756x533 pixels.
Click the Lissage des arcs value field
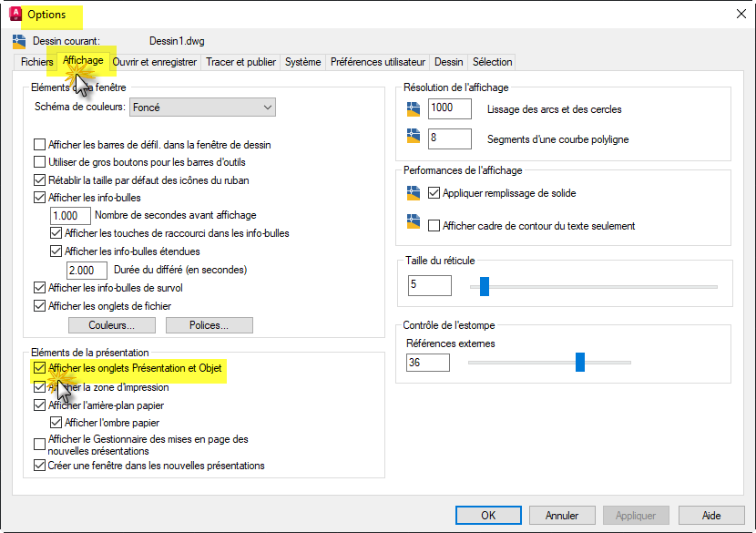coord(449,108)
